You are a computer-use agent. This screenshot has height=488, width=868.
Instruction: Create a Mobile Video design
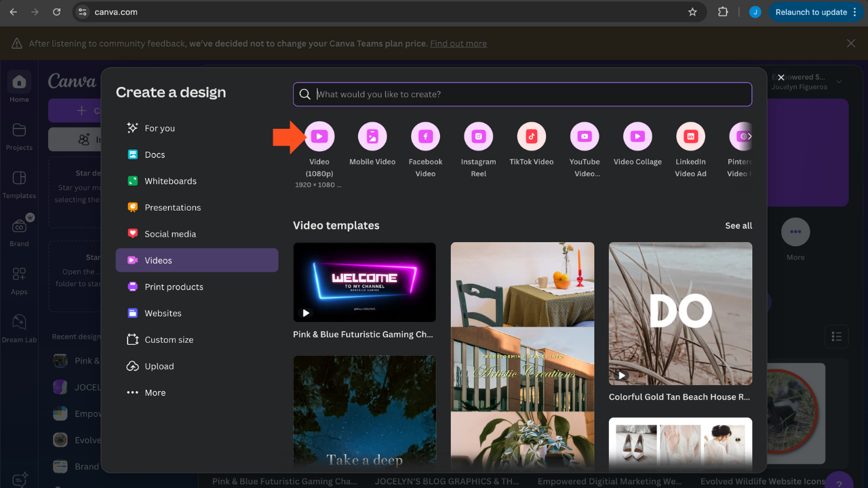pos(372,136)
